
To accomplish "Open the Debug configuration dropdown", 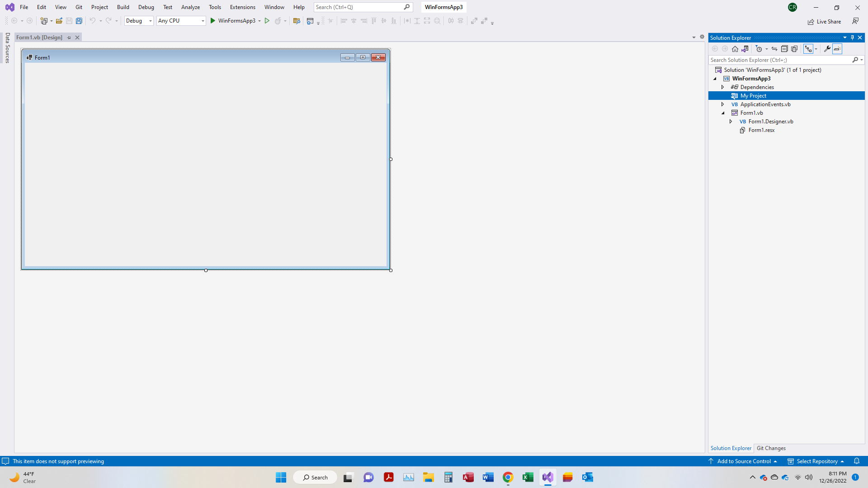I will click(139, 21).
